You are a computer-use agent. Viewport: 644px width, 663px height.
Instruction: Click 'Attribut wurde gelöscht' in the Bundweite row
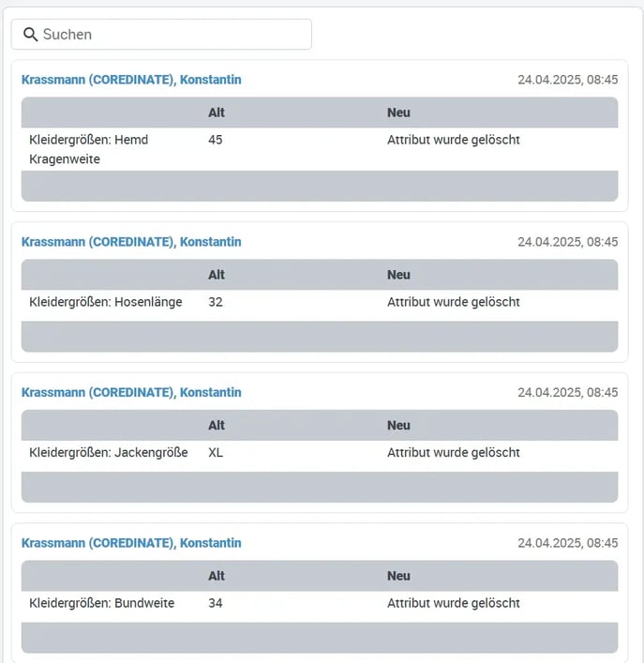(x=453, y=603)
